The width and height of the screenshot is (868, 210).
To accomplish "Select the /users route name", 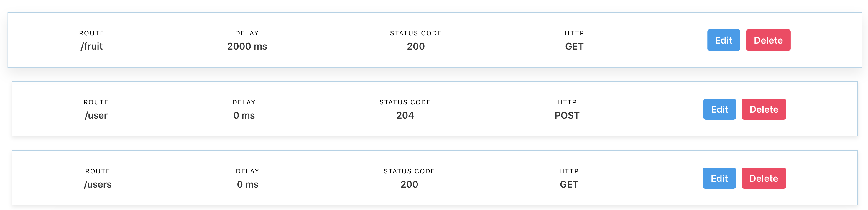I will (x=98, y=184).
